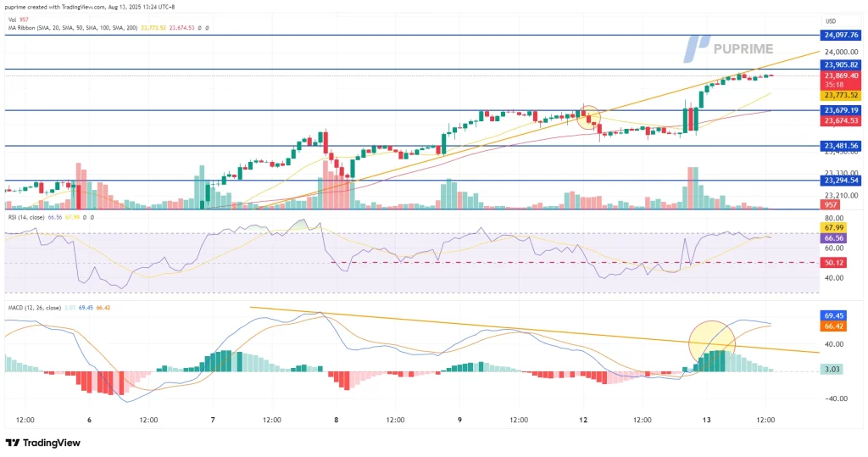Click the circled highlight on the price candles
Viewport: 868px width, 457px height.
tap(589, 117)
